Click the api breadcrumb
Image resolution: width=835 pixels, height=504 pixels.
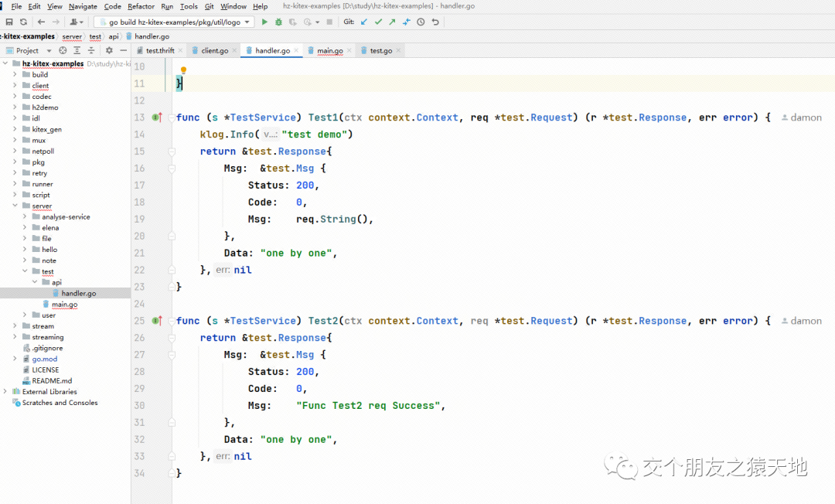coord(114,36)
